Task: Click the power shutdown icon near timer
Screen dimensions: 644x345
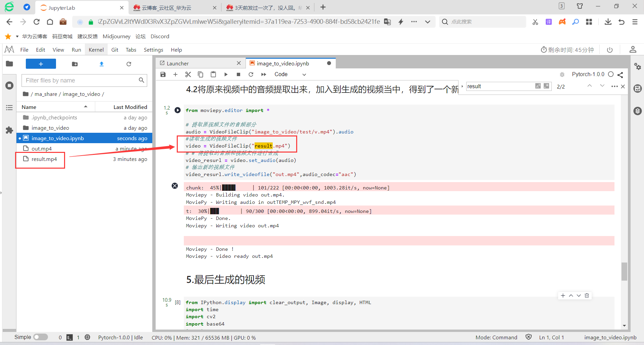Action: [610, 50]
